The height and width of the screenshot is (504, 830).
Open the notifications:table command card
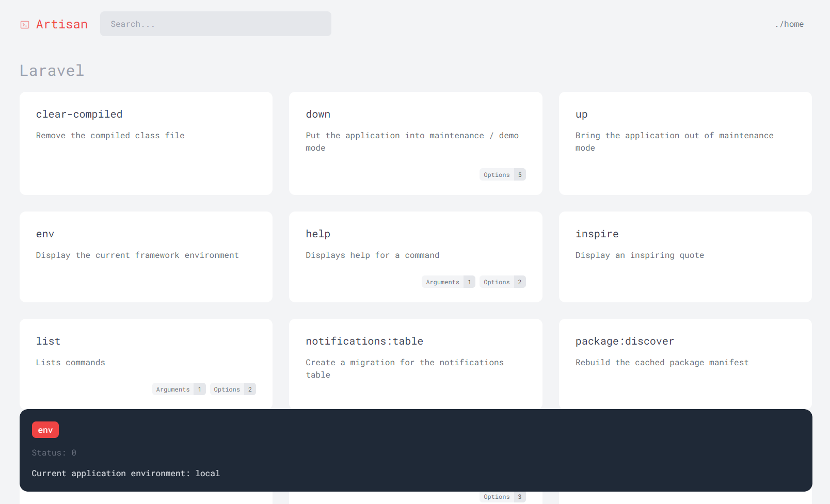(x=416, y=364)
